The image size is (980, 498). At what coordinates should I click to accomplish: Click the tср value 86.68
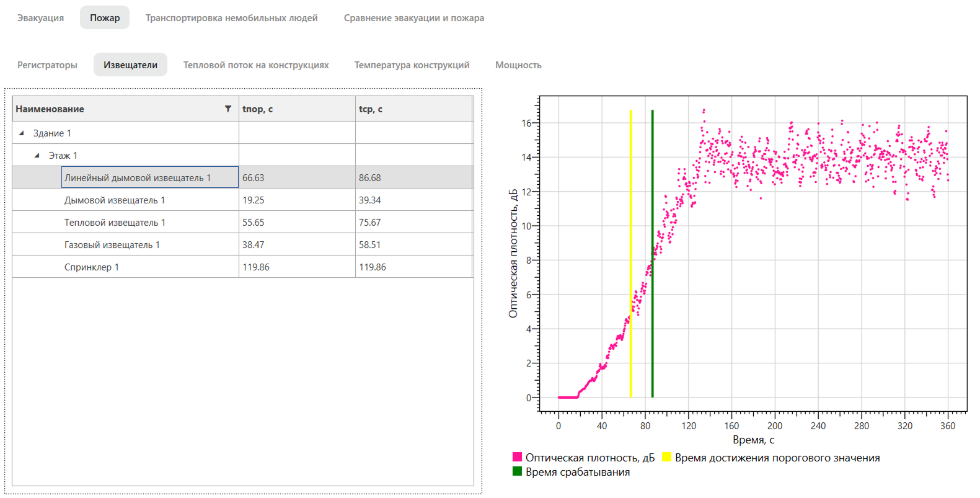[x=370, y=178]
